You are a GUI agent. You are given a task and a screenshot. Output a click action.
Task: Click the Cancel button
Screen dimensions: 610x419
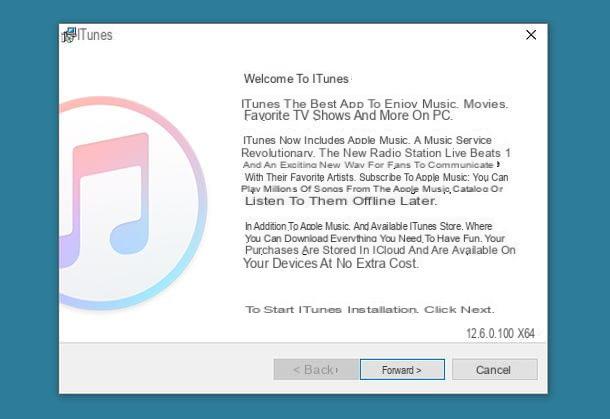click(x=494, y=370)
